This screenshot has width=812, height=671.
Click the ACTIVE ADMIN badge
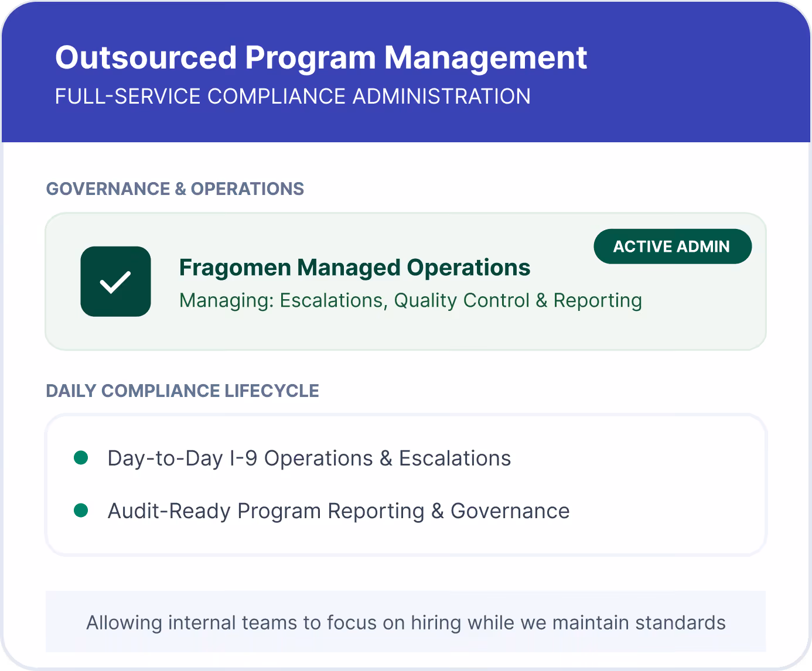[673, 247]
